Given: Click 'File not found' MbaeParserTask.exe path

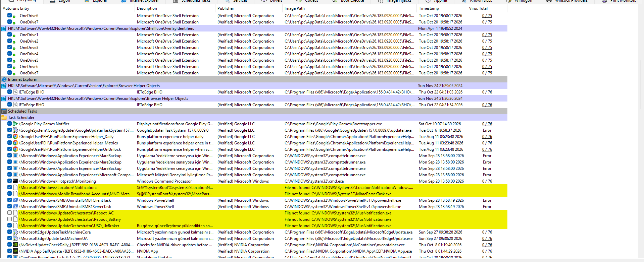Looking at the screenshot, I should 338,194.
